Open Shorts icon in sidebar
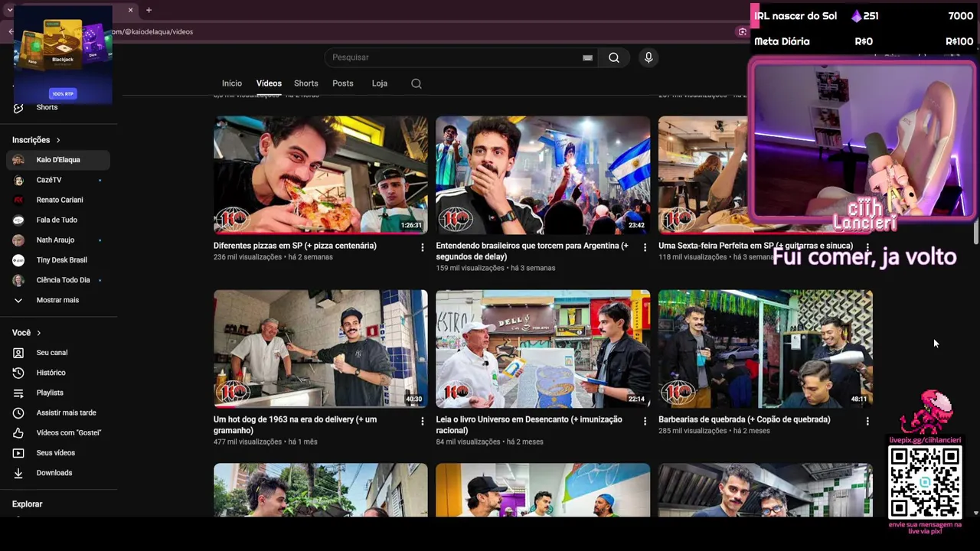The image size is (980, 551). click(x=18, y=107)
